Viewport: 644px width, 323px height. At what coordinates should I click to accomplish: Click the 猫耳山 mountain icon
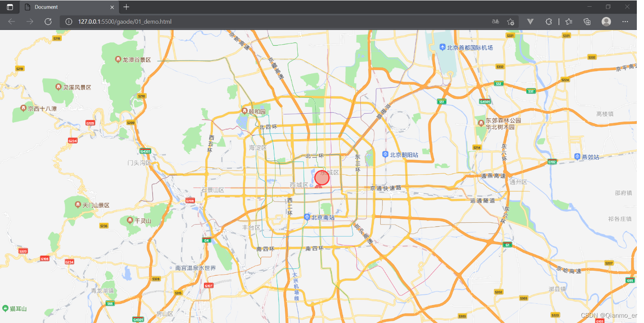(x=5, y=309)
